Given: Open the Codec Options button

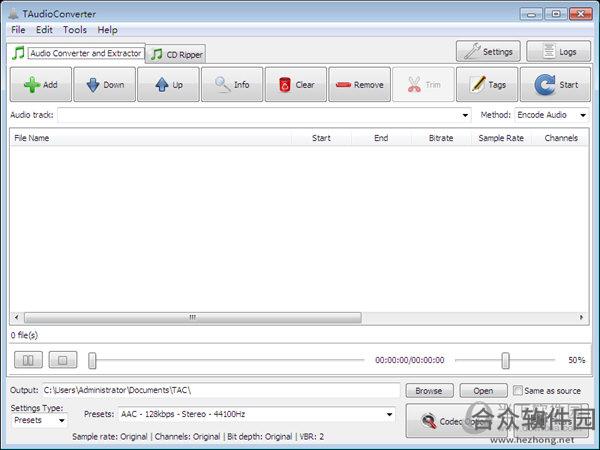Looking at the screenshot, I should pos(456,421).
